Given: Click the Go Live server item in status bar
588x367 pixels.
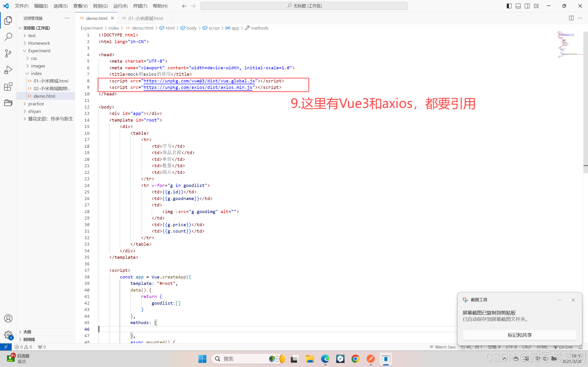Looking at the screenshot, I should (564, 347).
